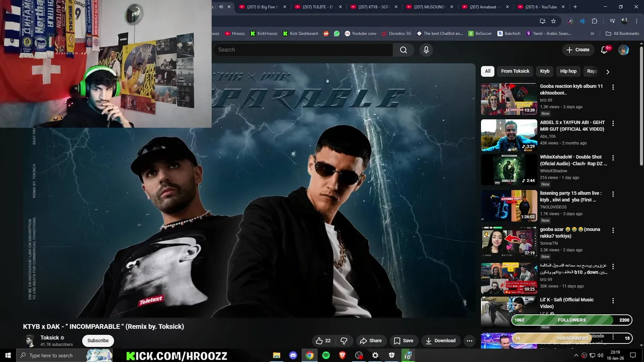644x362 pixels.
Task: Show more bookmarks chevron
Action: (x=592, y=34)
